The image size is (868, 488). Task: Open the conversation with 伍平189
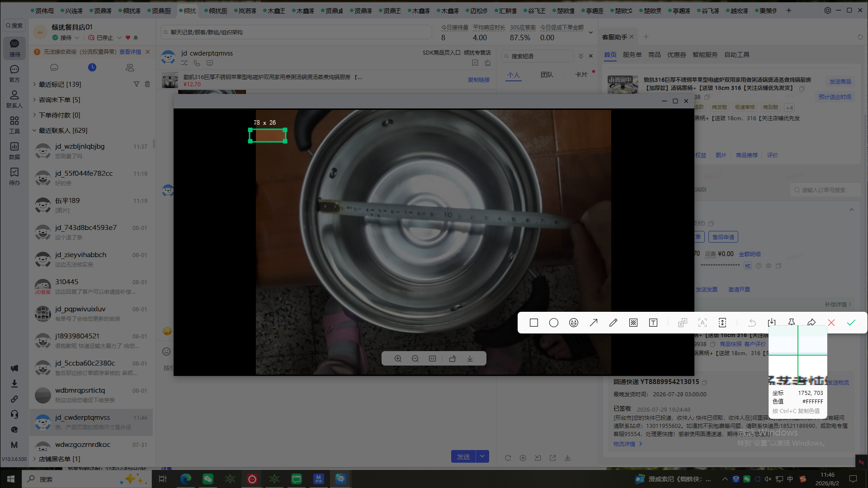pos(91,205)
